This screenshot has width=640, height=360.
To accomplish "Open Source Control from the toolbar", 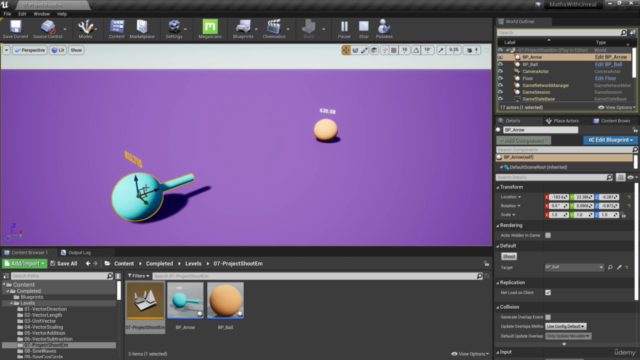I will [x=48, y=29].
